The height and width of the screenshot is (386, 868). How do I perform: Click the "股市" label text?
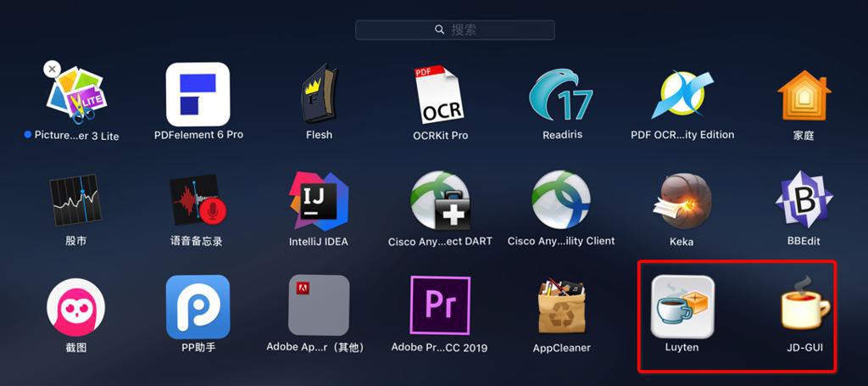click(75, 242)
